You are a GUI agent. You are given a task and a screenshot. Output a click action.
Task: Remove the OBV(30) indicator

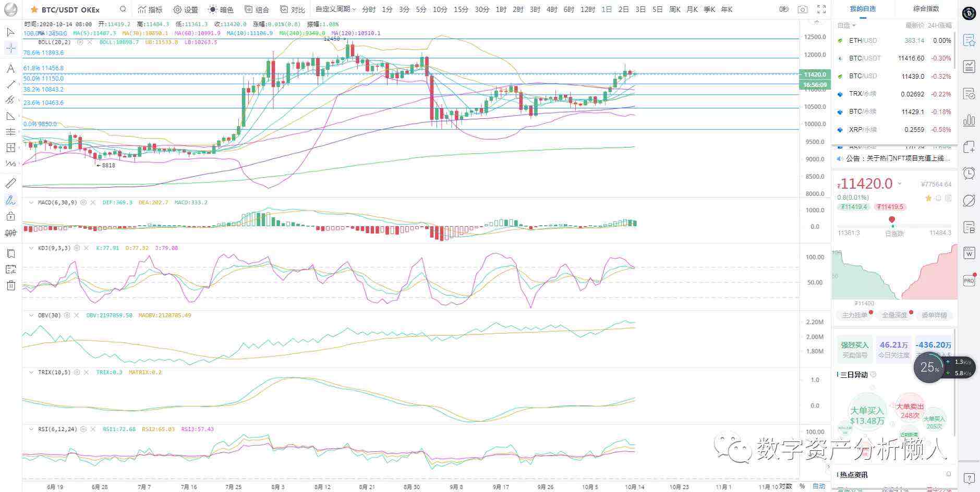(x=77, y=315)
